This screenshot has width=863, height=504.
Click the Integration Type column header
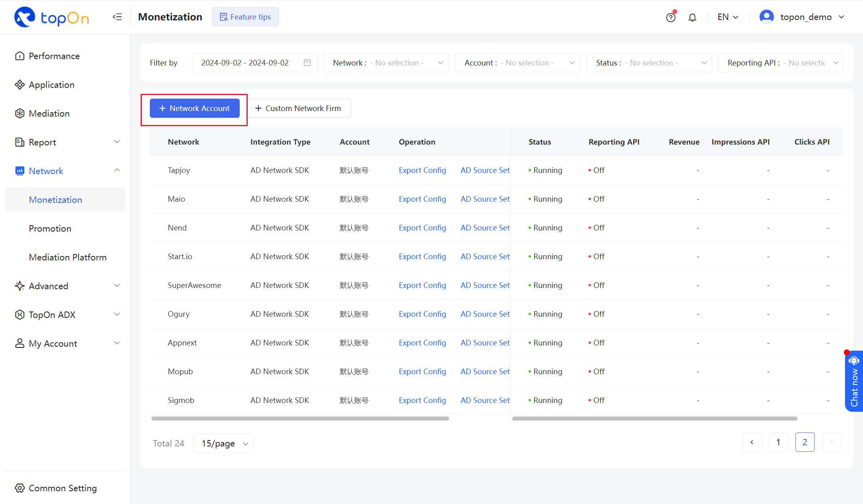coord(280,142)
